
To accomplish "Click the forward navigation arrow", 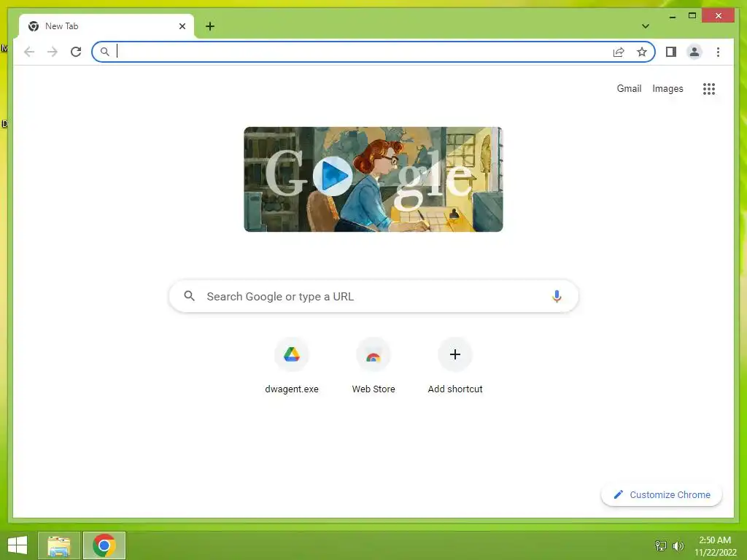I will coord(53,52).
